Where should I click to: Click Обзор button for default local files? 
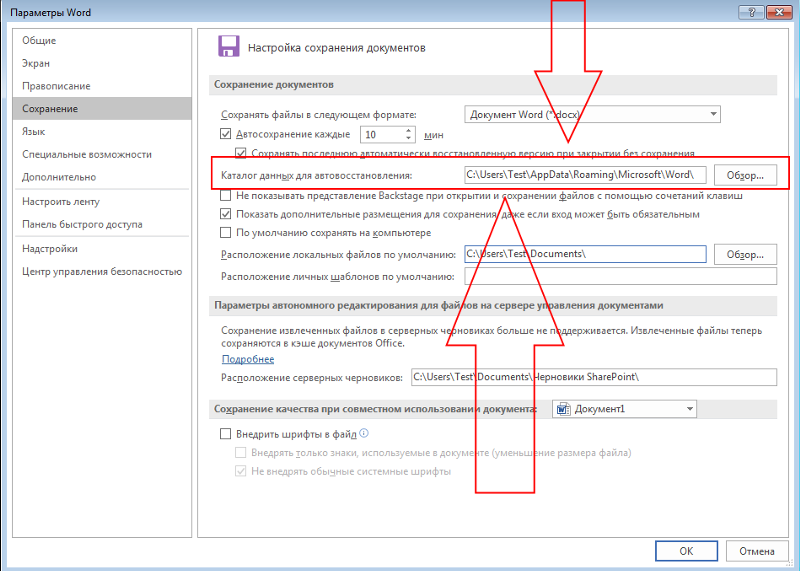coord(745,254)
